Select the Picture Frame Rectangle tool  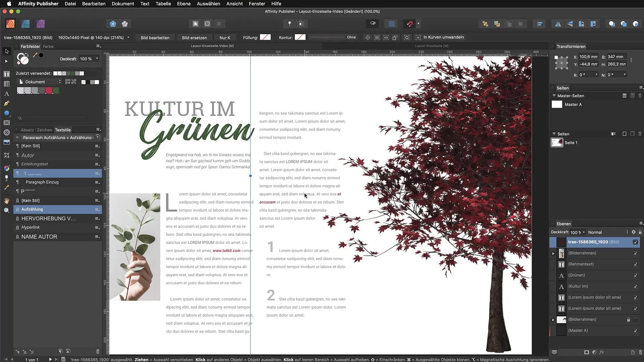[6, 123]
